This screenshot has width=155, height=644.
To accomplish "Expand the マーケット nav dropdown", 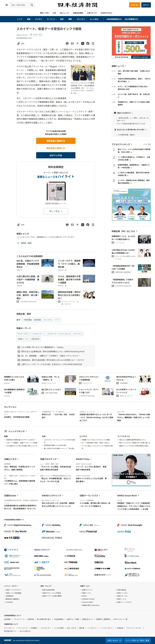I will pyautogui.click(x=52, y=19).
